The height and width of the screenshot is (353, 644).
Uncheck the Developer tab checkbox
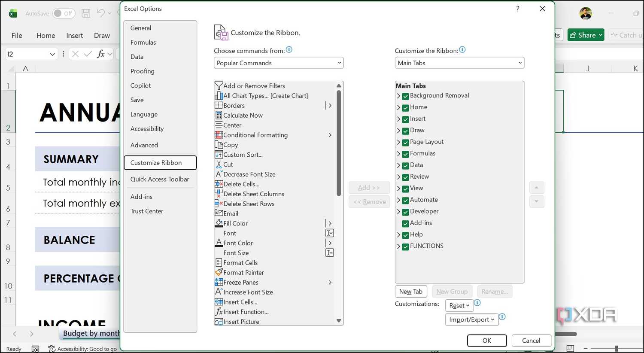(405, 212)
